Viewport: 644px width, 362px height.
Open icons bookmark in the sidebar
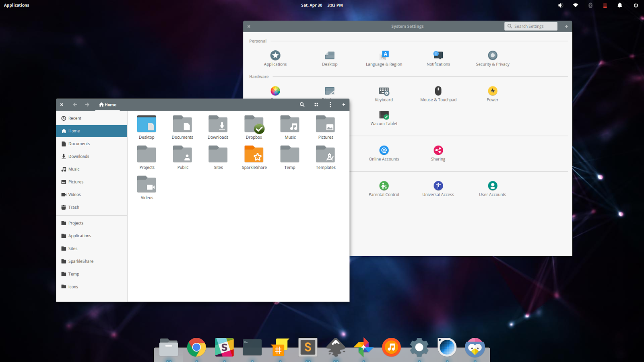coord(92,287)
